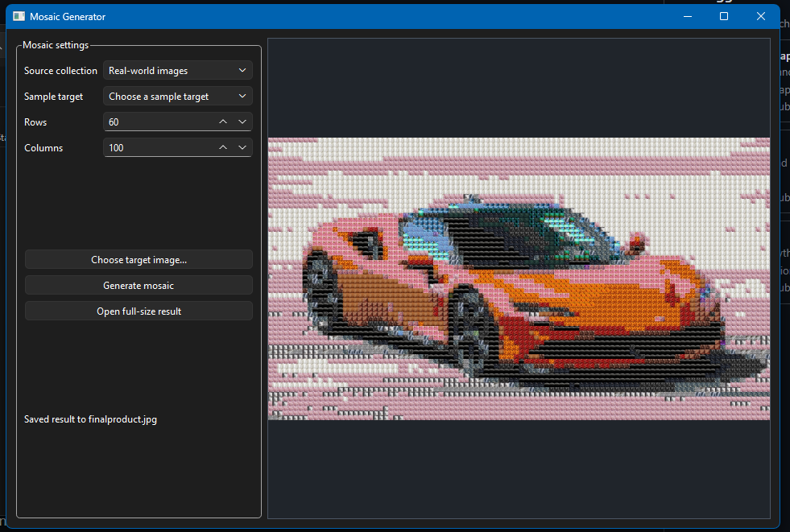Click the 'Saved result to finalproduct.jpg' status text
790x532 pixels.
pyautogui.click(x=91, y=419)
